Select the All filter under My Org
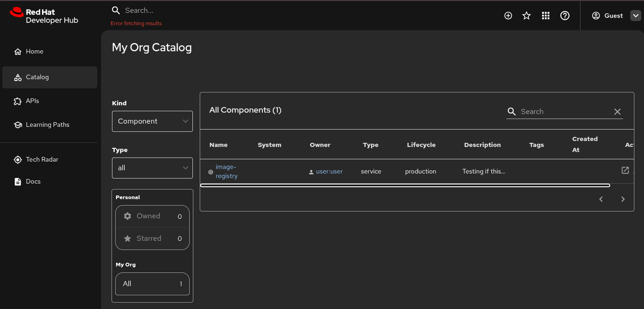Screen dimensions: 644x309 (152, 284)
